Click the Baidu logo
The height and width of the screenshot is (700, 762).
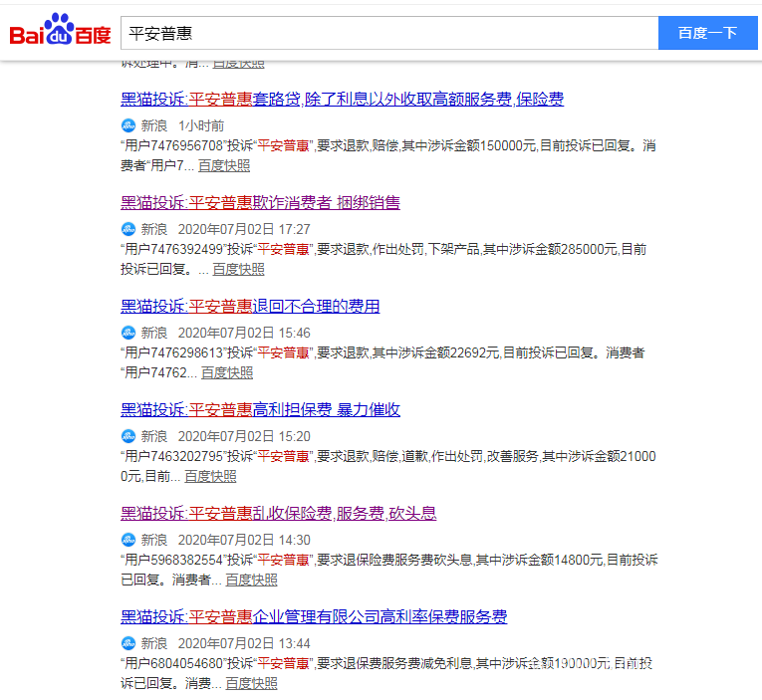pyautogui.click(x=60, y=30)
